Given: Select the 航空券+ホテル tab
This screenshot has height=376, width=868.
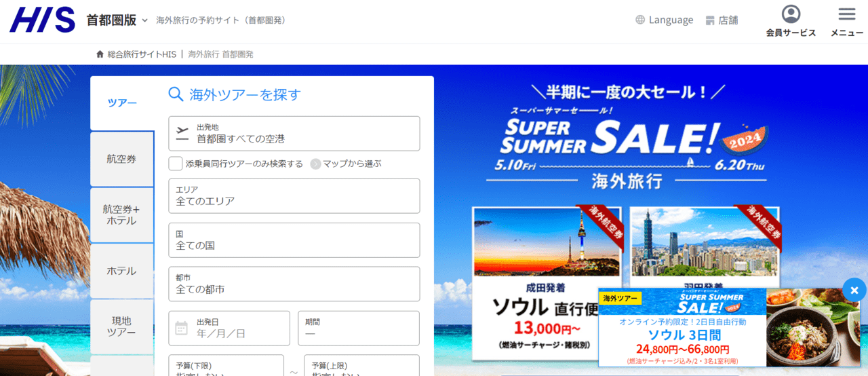Looking at the screenshot, I should 122,215.
